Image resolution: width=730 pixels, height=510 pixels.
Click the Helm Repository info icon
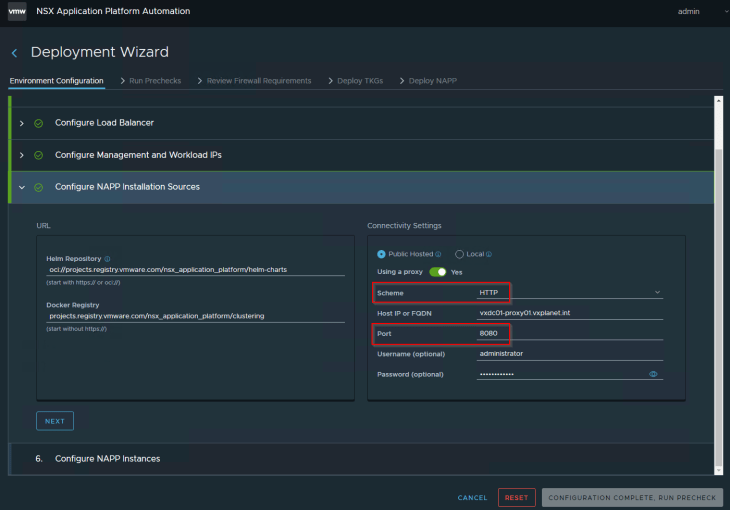(107, 258)
